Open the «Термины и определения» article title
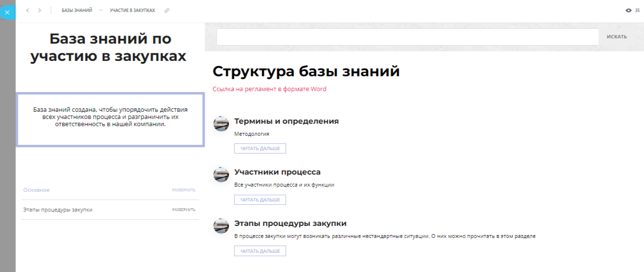The width and height of the screenshot is (644, 272). coord(286,121)
